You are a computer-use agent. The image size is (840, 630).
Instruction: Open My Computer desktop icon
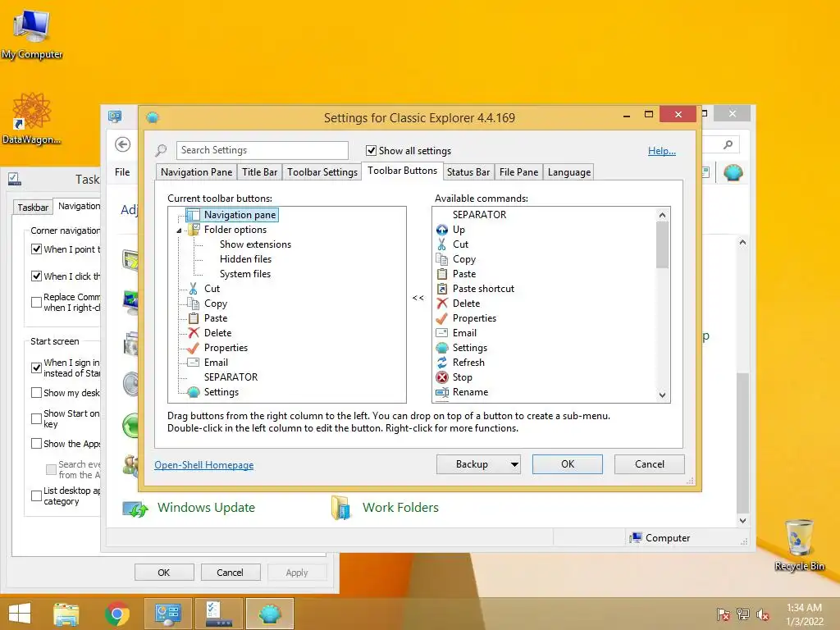click(x=32, y=33)
